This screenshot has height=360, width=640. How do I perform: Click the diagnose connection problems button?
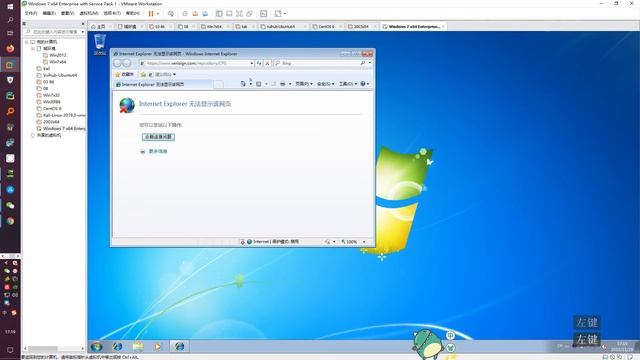[x=158, y=137]
